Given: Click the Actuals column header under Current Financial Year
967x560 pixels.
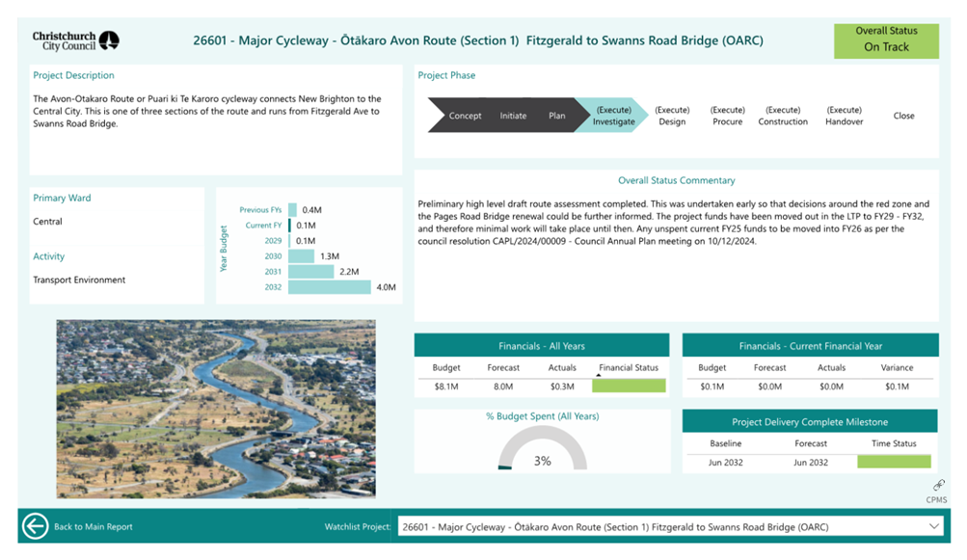Looking at the screenshot, I should point(831,367).
